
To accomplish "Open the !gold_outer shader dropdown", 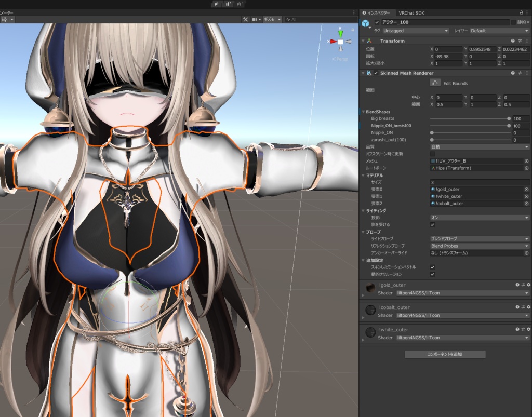I will pyautogui.click(x=463, y=293).
